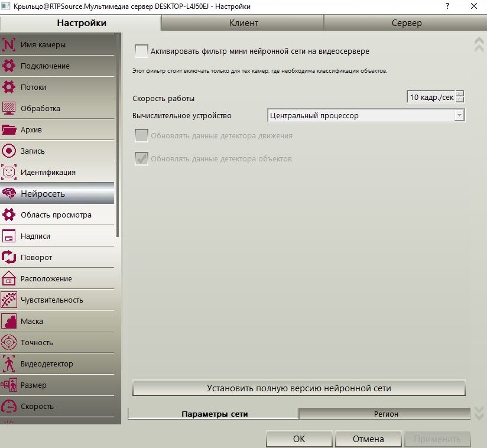Click Установить полную версию нейронной сети
The width and height of the screenshot is (487, 448).
[x=299, y=388]
